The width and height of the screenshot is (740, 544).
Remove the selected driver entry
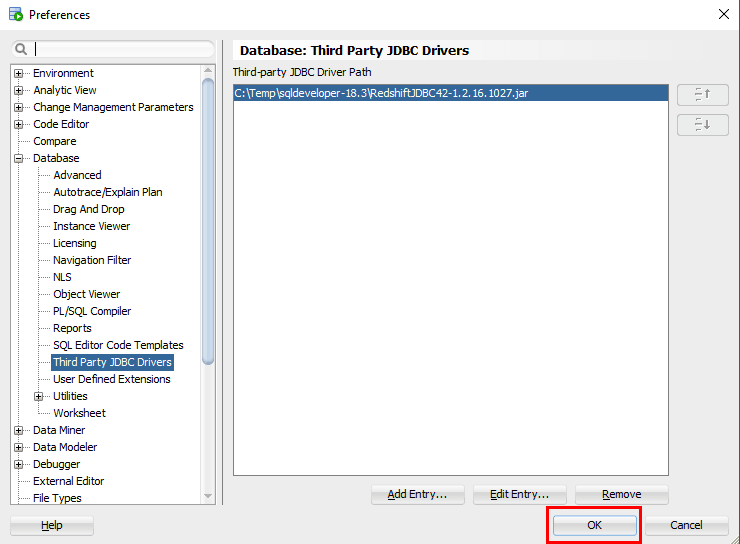[x=621, y=494]
